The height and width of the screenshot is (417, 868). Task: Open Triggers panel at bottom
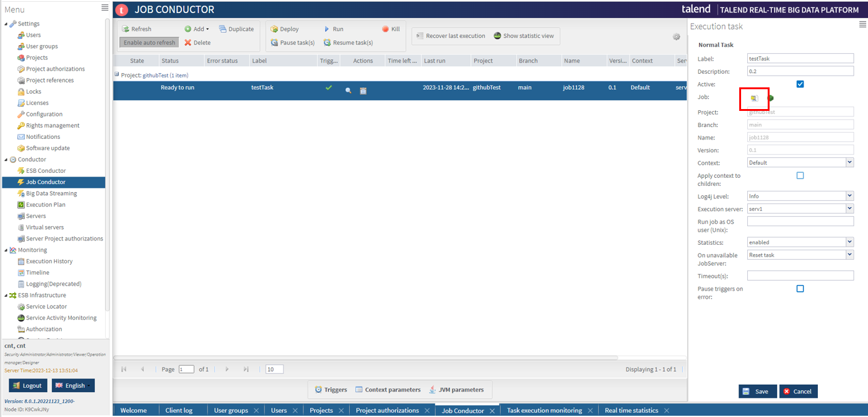(x=331, y=390)
